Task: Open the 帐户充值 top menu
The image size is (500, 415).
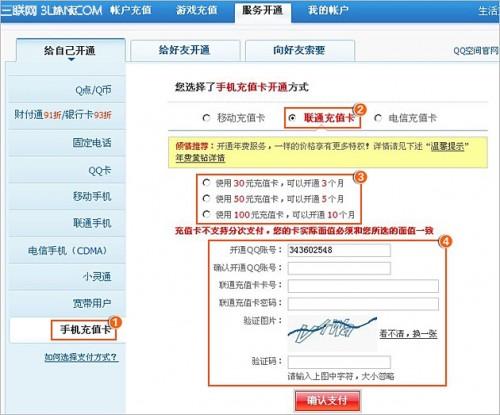Action: pyautogui.click(x=131, y=10)
